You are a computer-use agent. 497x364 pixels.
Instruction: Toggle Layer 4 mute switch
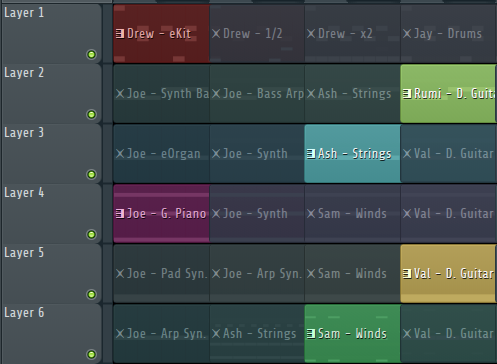[91, 234]
